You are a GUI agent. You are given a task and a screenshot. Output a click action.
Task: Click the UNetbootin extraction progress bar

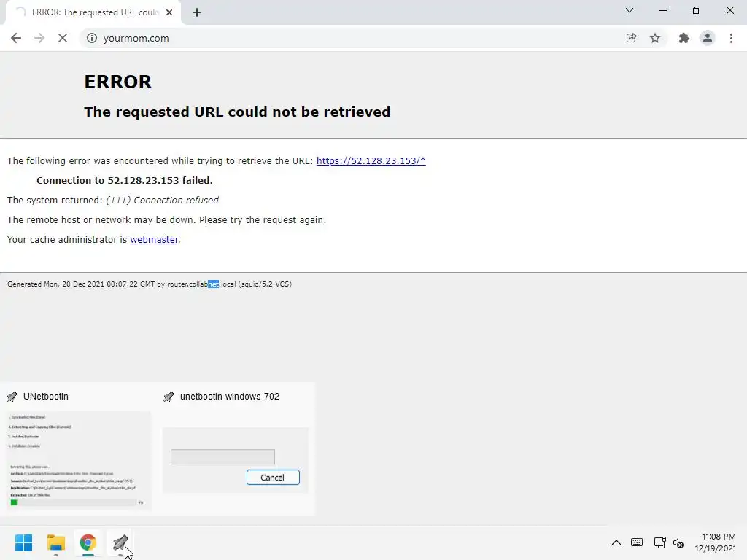(74, 502)
